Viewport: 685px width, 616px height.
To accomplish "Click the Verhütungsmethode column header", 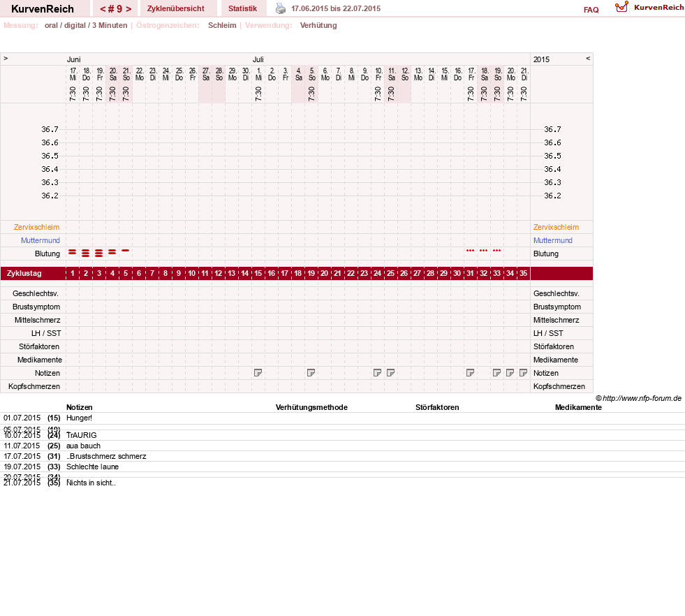I will (x=311, y=407).
